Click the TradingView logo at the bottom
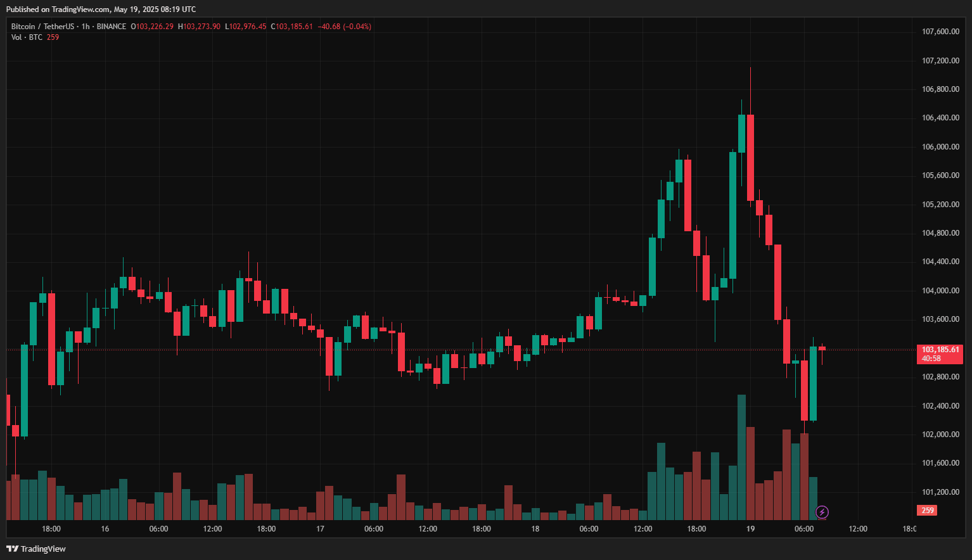The height and width of the screenshot is (560, 972). pos(36,549)
